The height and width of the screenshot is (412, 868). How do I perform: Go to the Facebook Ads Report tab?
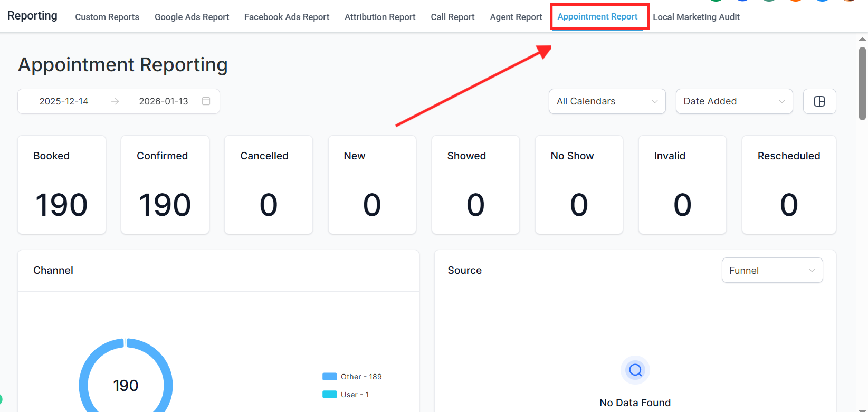[287, 17]
